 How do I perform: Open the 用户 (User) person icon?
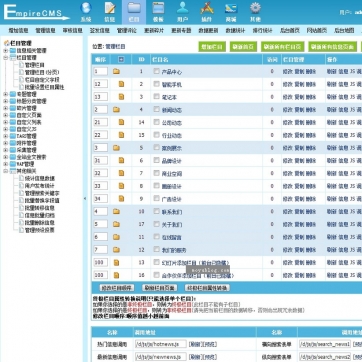[182, 12]
